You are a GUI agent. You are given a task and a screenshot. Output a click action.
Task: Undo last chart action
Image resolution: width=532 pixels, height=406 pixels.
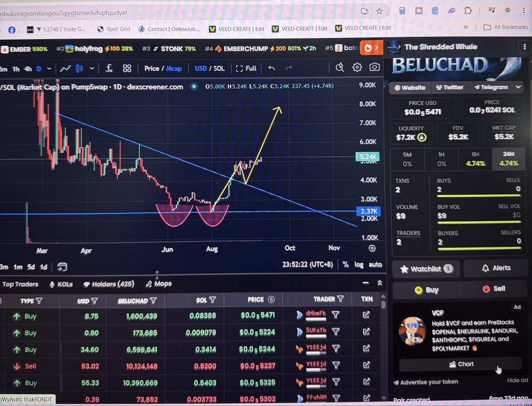click(272, 68)
